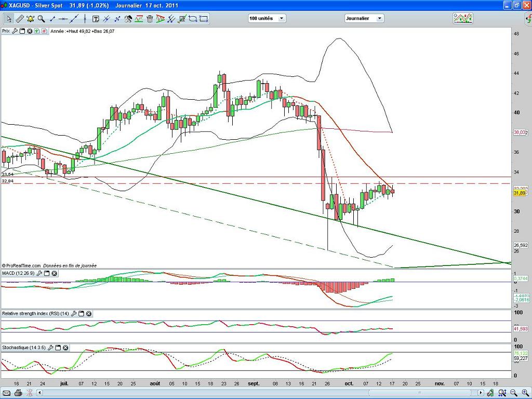Open the Journalier timeframe dropdown
This screenshot has width=532, height=399.
pos(364,18)
